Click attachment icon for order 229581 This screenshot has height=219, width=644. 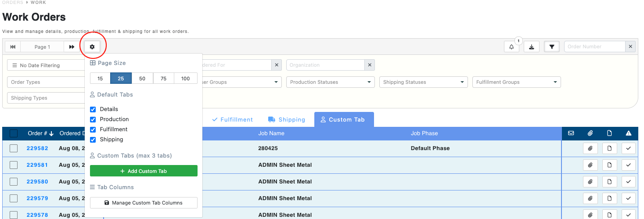(590, 165)
